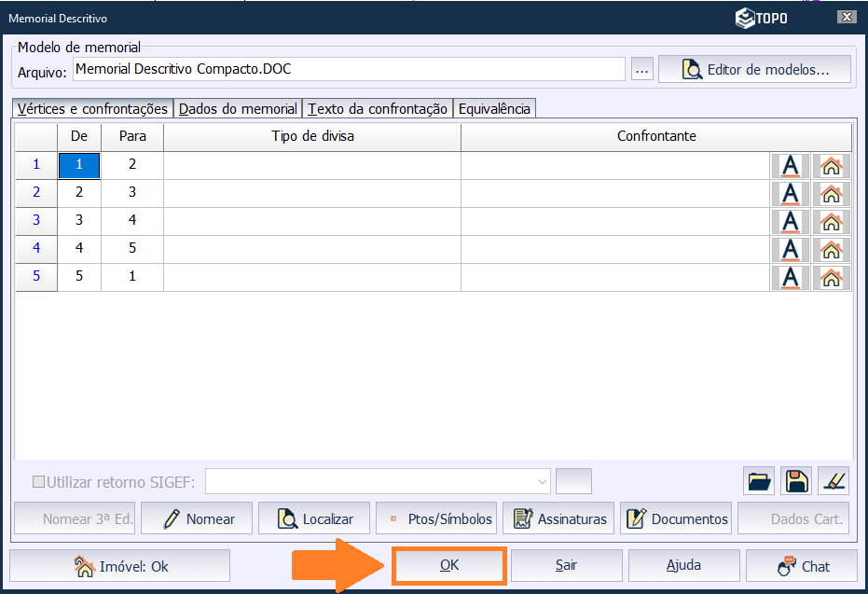Select the 'Equivalência' tab
Screen dimensions: 868x594
click(494, 109)
